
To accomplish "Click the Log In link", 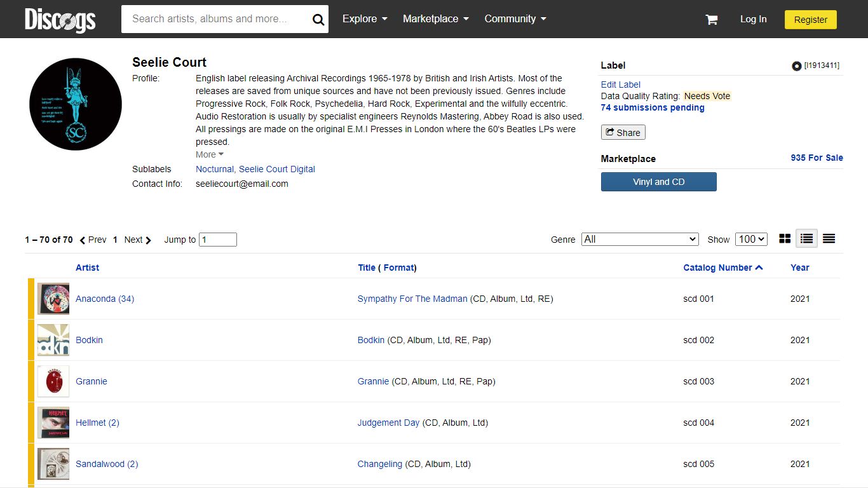I will point(753,19).
